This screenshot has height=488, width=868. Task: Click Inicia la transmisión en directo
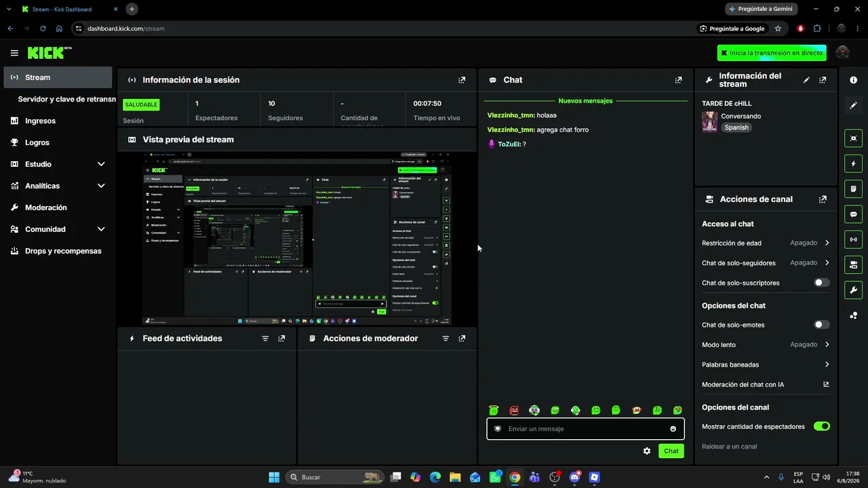click(x=772, y=53)
